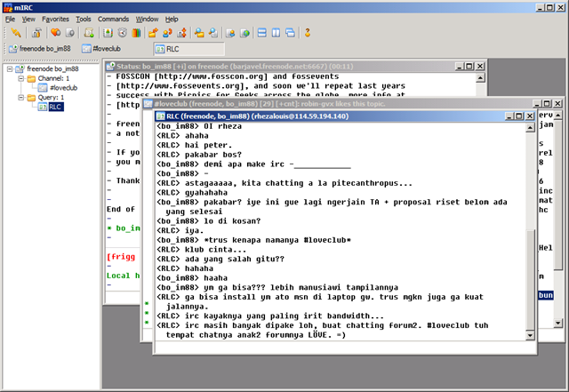Open the Address Book toolbar icon
569x392 pixels.
(x=108, y=33)
